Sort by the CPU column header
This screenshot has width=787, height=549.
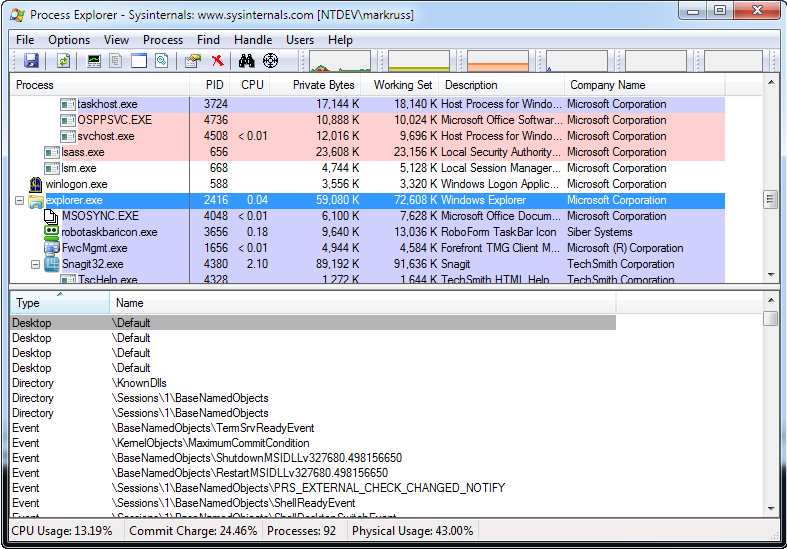pyautogui.click(x=250, y=85)
